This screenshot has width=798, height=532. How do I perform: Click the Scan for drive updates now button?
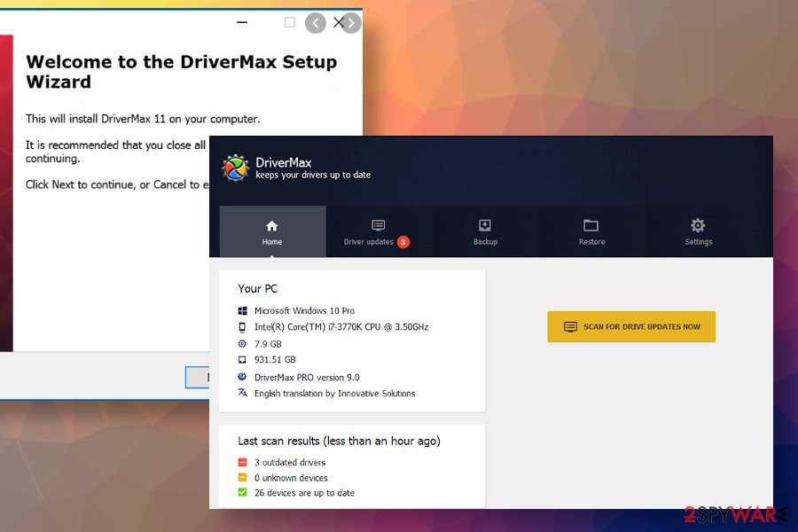(x=631, y=326)
